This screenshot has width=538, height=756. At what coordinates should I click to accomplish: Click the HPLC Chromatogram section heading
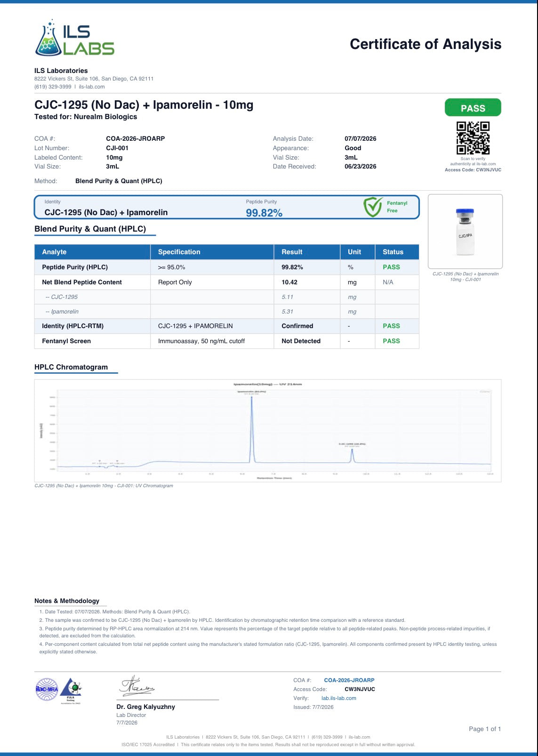(71, 367)
